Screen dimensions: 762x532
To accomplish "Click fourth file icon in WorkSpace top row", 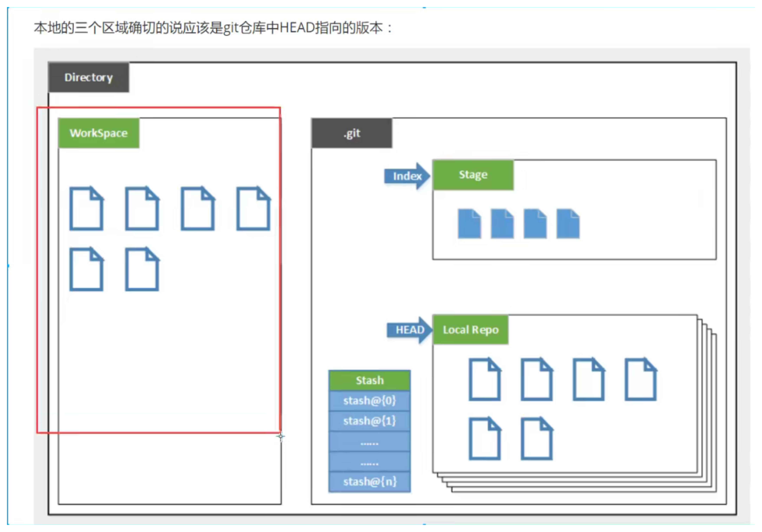I will coord(254,209).
